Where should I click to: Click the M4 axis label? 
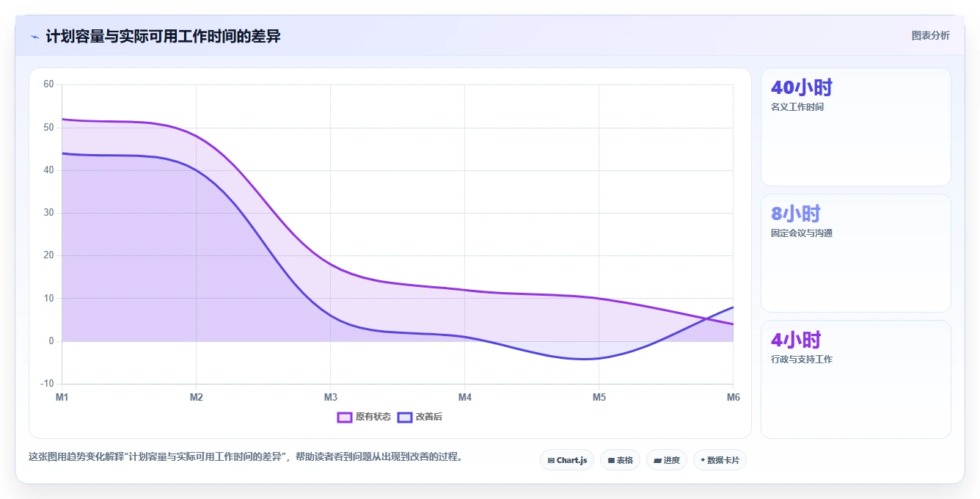(x=464, y=397)
